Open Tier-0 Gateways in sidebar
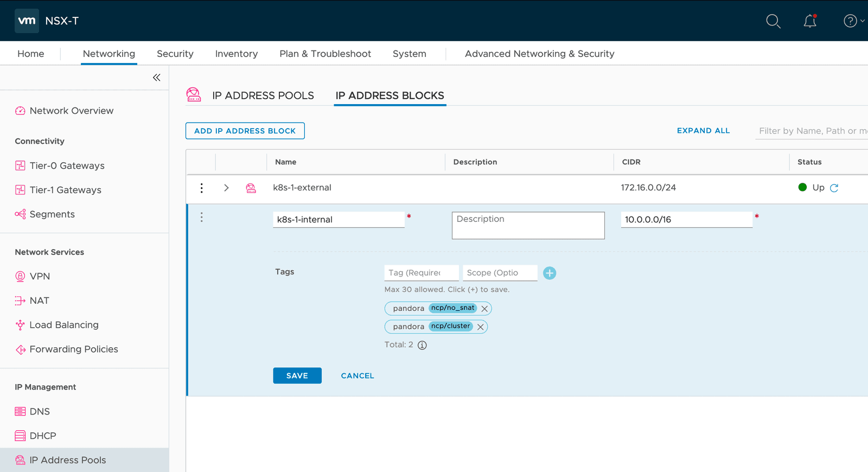The image size is (868, 472). 67,165
